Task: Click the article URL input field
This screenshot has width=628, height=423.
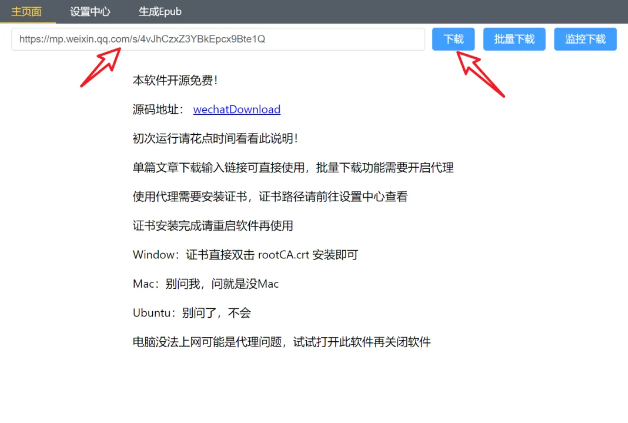Action: point(218,39)
